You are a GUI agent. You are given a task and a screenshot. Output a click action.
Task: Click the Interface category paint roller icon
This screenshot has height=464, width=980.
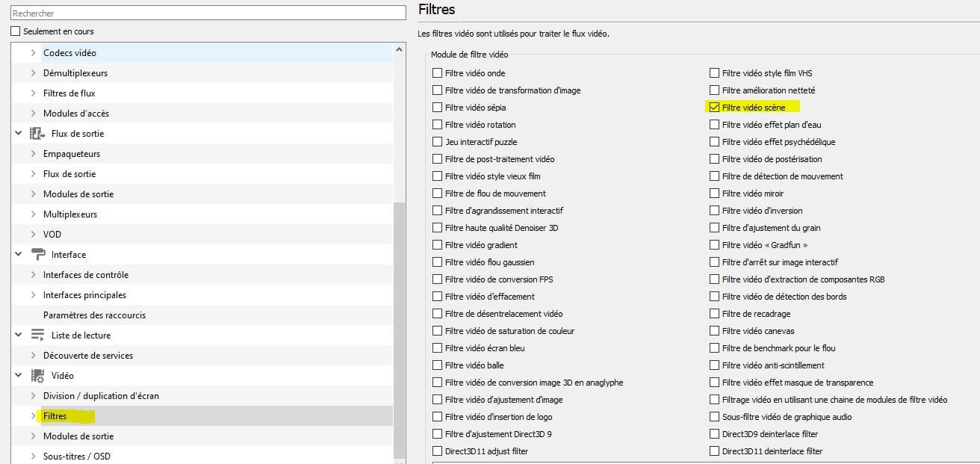37,255
